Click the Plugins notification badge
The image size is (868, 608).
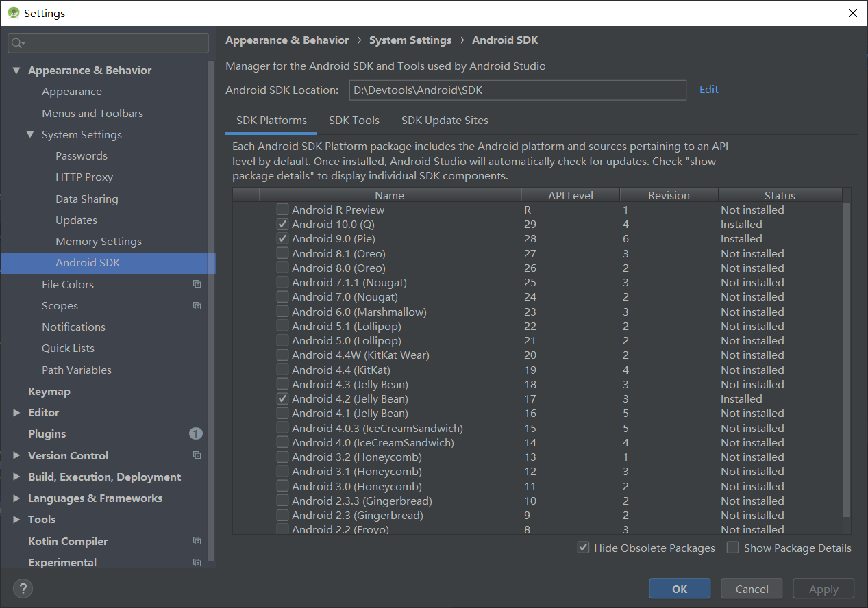point(195,433)
